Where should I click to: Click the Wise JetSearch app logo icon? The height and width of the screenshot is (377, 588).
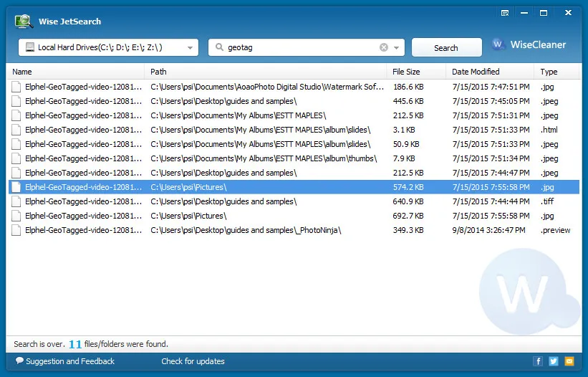pos(23,22)
